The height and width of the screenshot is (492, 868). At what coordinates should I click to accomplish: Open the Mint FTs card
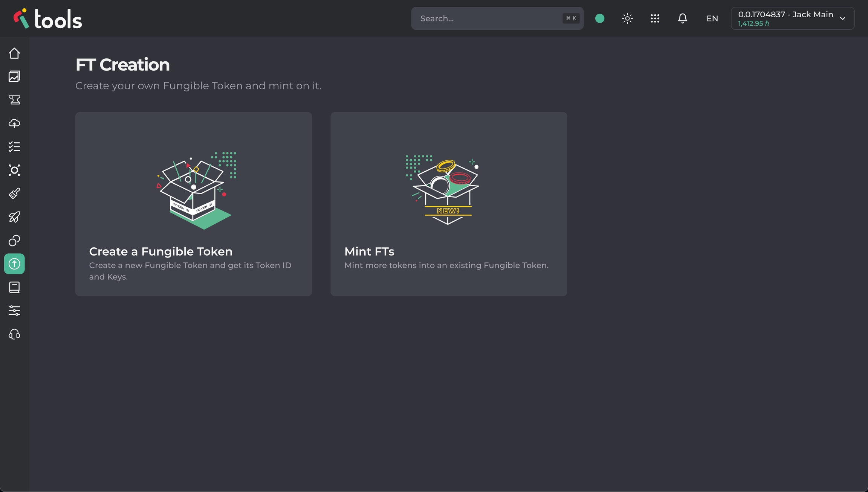pyautogui.click(x=449, y=204)
